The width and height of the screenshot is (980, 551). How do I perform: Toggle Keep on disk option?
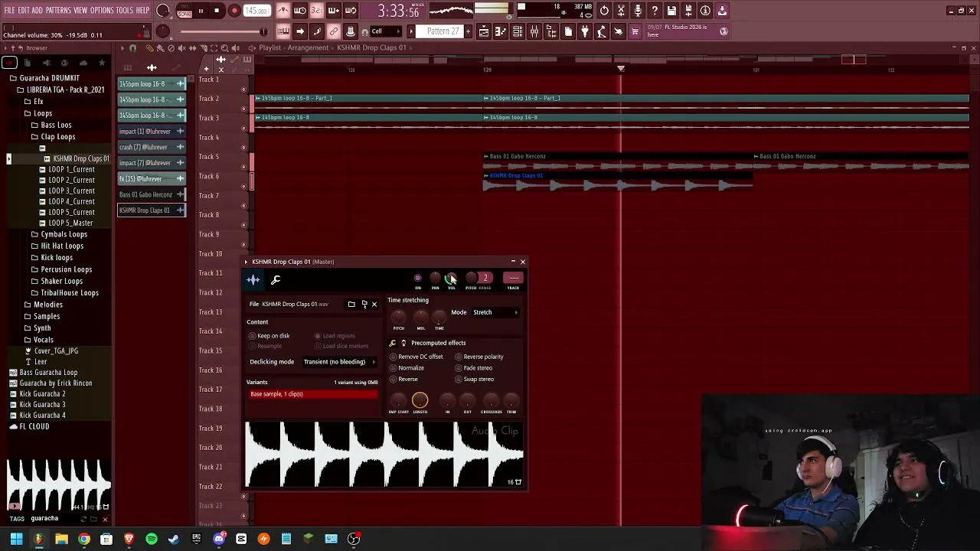click(269, 336)
